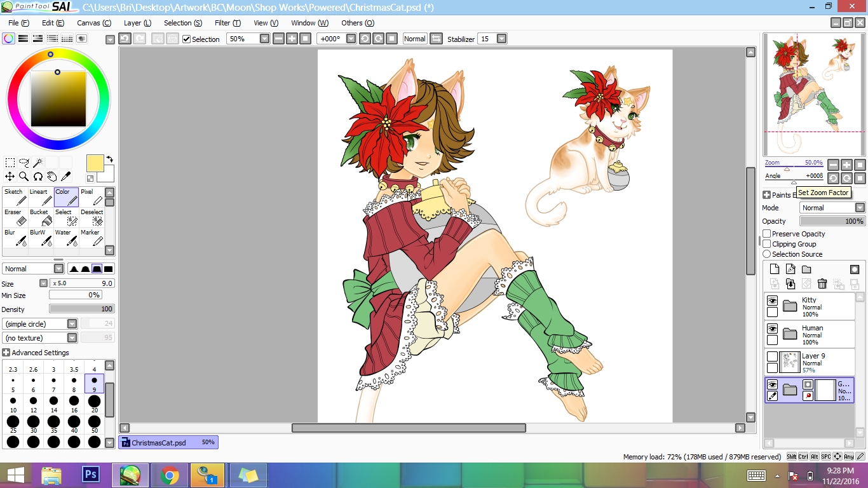Open the no texture dropdown
This screenshot has width=868, height=488.
click(x=72, y=338)
